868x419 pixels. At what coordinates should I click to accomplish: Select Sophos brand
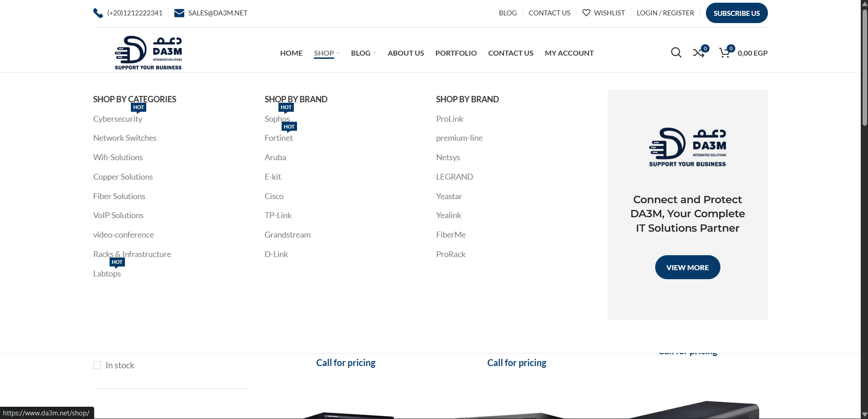(277, 119)
